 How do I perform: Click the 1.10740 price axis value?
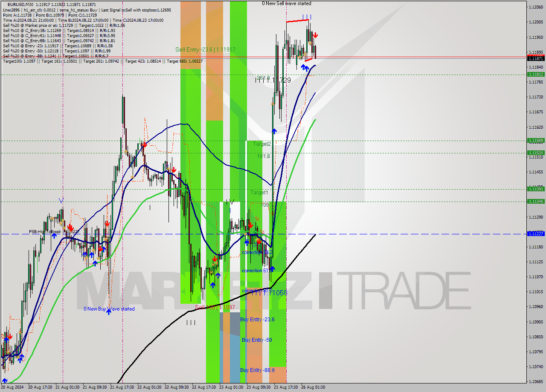click(x=536, y=366)
